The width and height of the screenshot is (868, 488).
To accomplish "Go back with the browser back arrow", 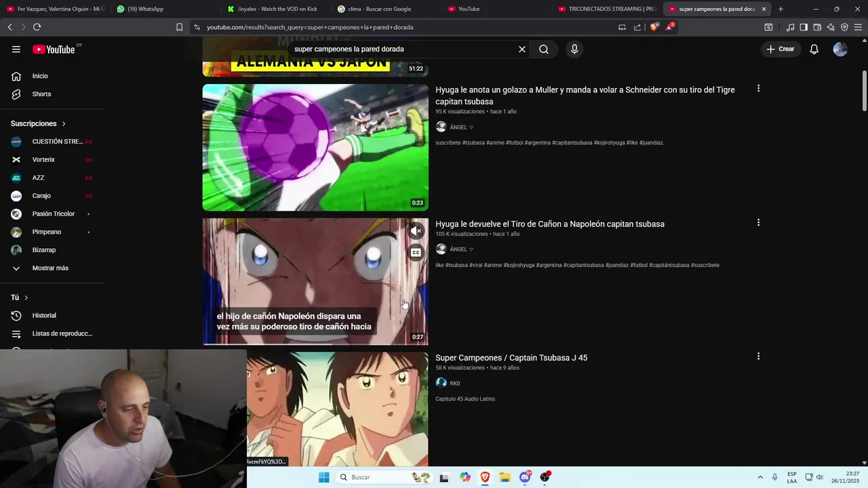I will point(10,27).
